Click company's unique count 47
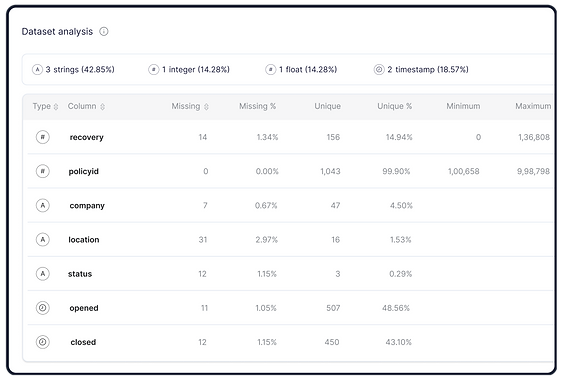Screen dimensions: 562x379 coord(335,205)
